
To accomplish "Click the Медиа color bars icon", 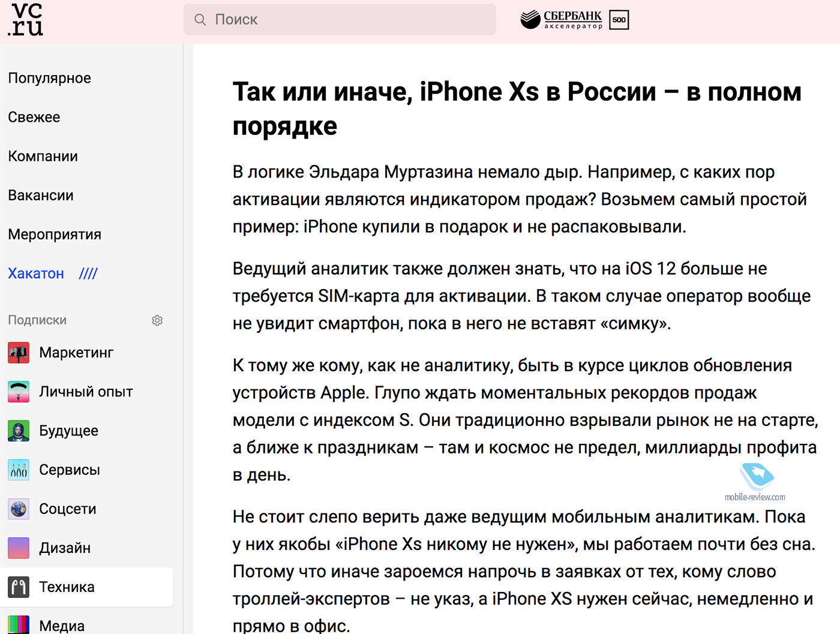I will [19, 624].
